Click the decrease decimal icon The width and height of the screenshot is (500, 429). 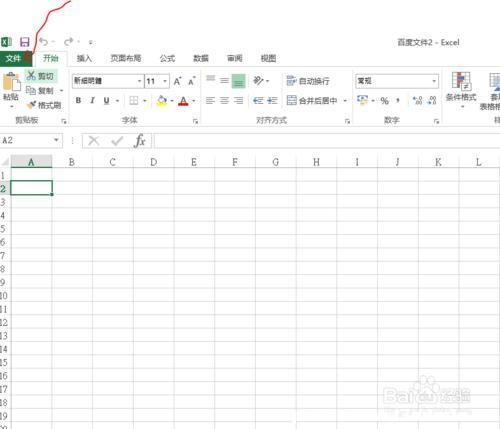[x=432, y=100]
